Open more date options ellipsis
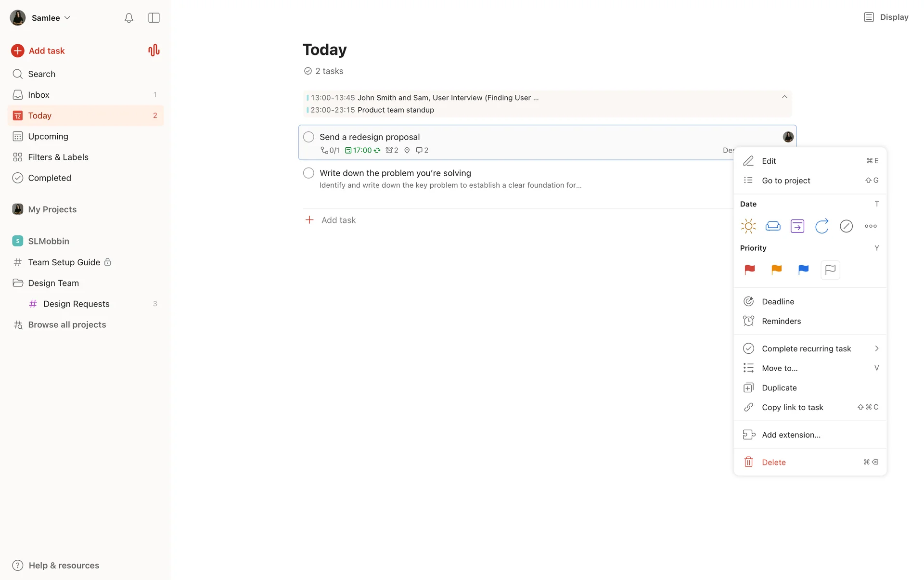The height and width of the screenshot is (580, 924). (871, 226)
